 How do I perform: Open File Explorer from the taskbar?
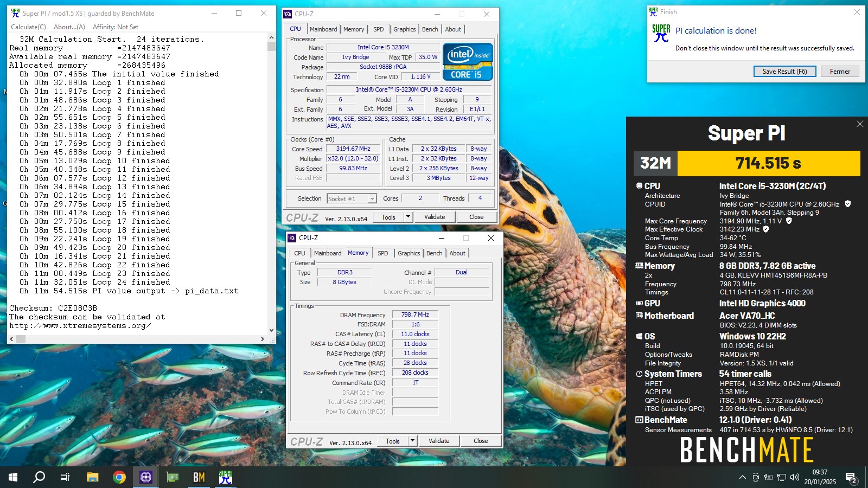pyautogui.click(x=92, y=477)
